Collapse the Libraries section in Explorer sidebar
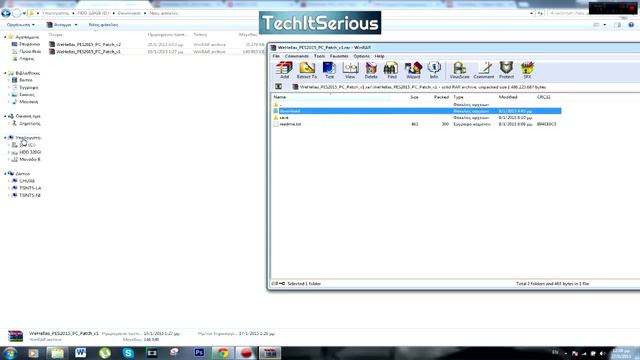Screen dimensions: 640x360 coord(5,73)
